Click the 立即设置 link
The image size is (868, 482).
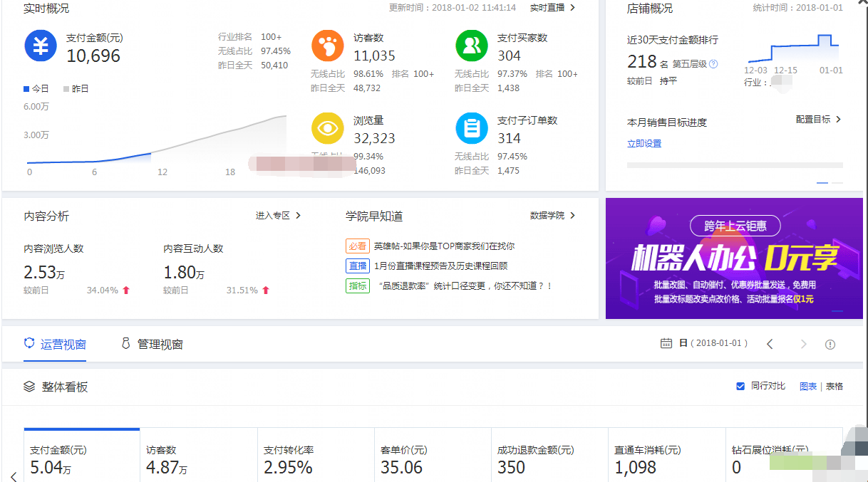tap(644, 143)
